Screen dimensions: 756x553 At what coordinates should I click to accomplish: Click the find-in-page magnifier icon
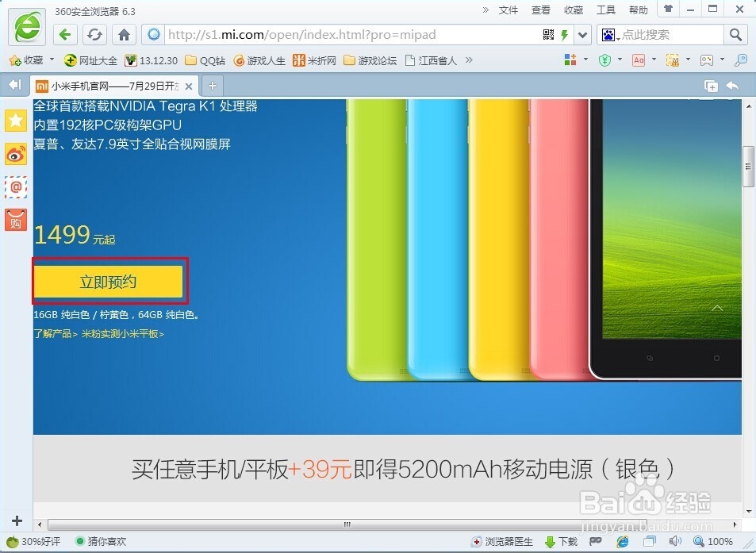pyautogui.click(x=741, y=60)
